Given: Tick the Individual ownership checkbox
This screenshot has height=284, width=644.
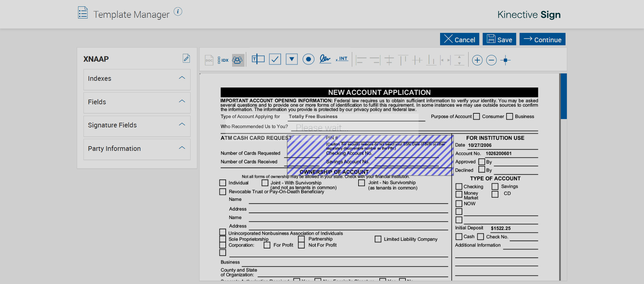Looking at the screenshot, I should (223, 183).
